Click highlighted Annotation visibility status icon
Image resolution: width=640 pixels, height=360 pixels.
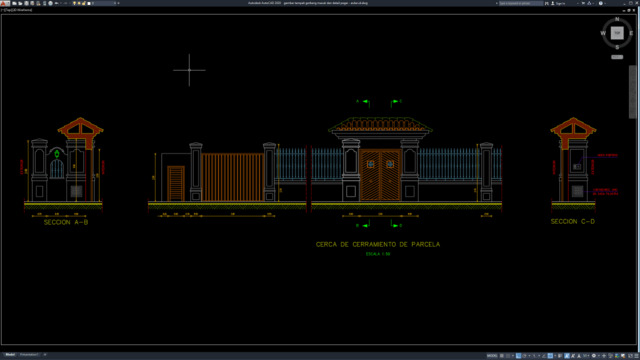pyautogui.click(x=567, y=356)
